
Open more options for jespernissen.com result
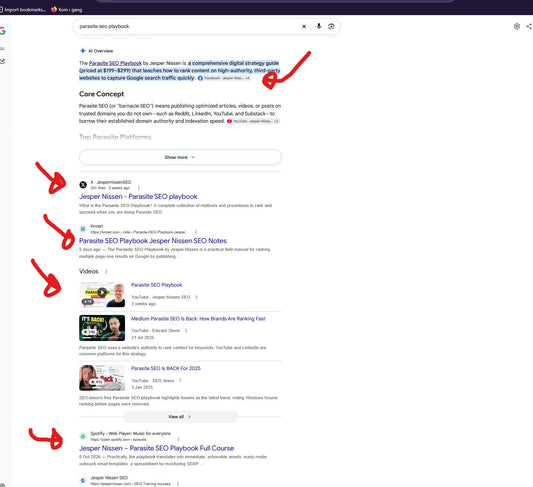click(177, 484)
